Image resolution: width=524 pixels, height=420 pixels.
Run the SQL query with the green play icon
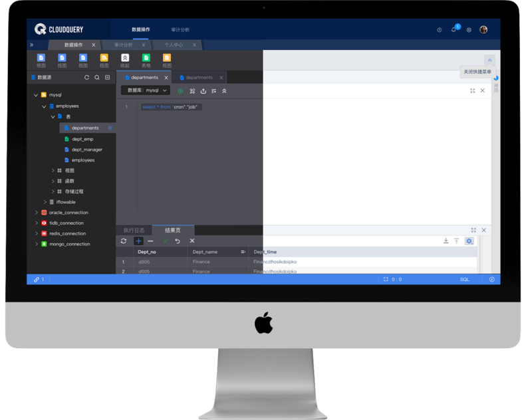point(180,91)
